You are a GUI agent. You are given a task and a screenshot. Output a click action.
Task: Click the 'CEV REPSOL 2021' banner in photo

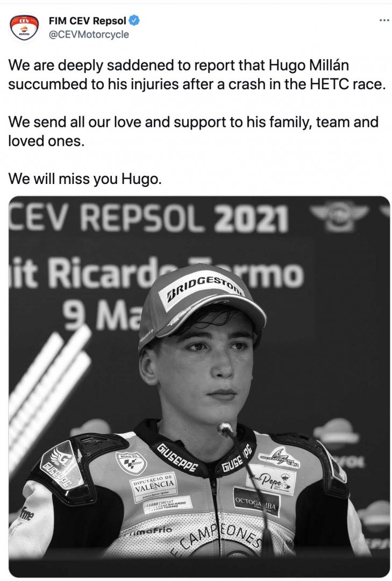click(x=148, y=218)
